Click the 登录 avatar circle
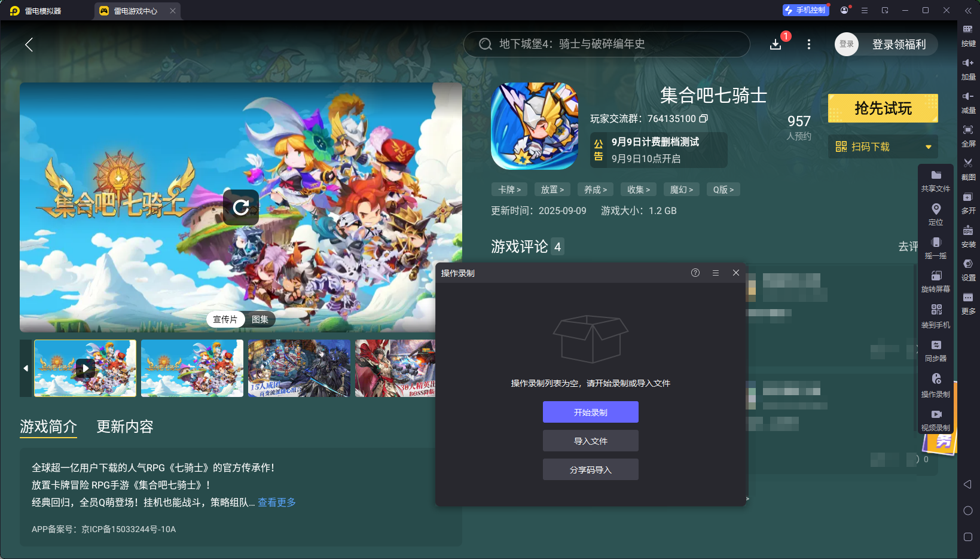This screenshot has height=559, width=980. 847,44
